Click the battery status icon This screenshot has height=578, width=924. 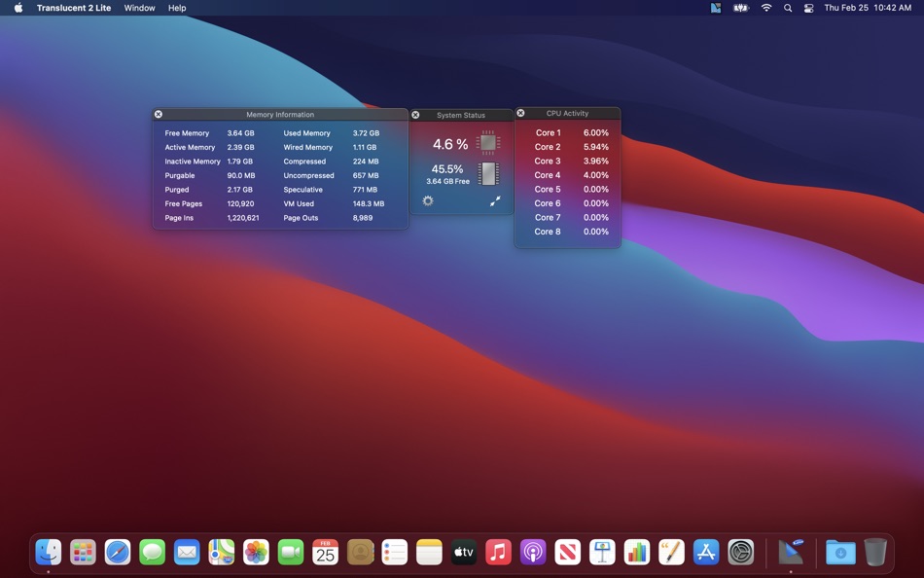click(x=741, y=8)
